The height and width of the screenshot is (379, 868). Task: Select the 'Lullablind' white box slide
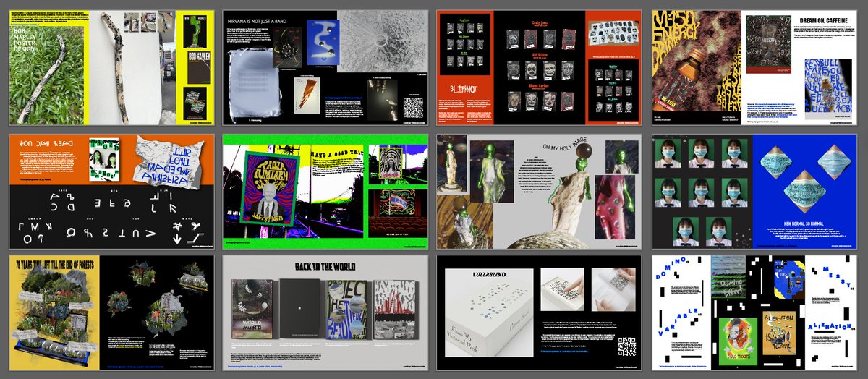[x=539, y=313]
